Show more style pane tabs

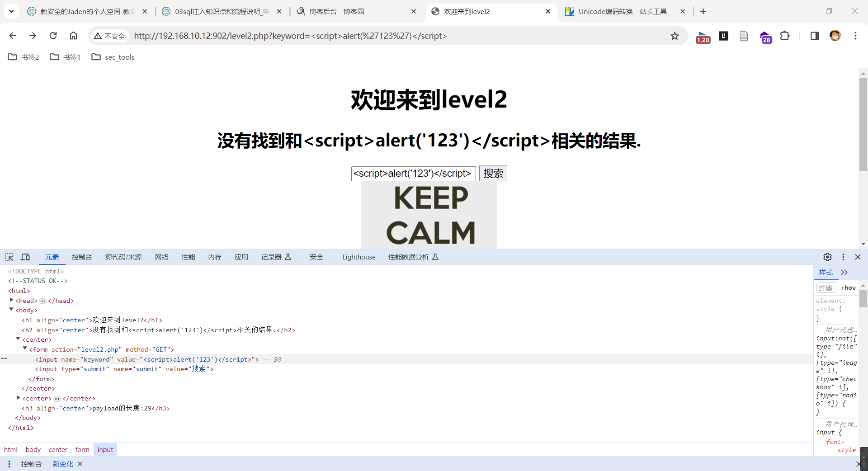[844, 272]
